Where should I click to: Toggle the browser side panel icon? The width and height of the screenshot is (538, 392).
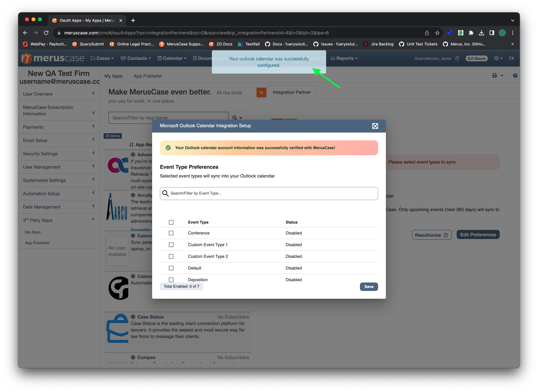[491, 33]
